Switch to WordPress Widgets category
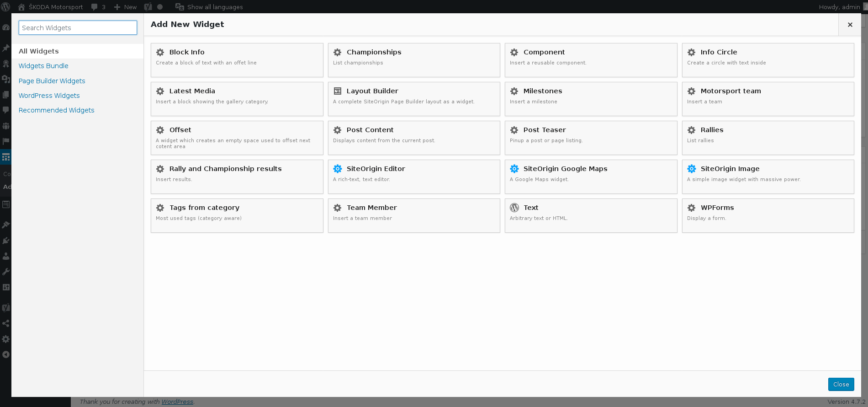This screenshot has width=868, height=407. coord(49,96)
